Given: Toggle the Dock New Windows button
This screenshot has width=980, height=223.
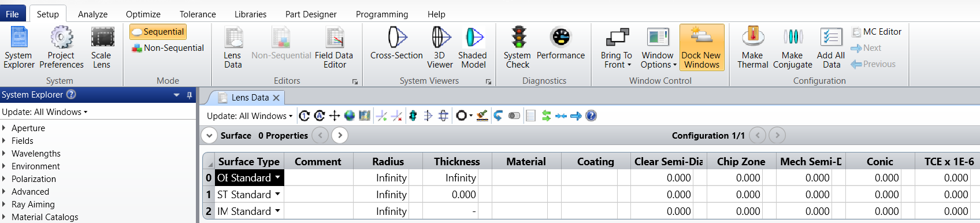Looking at the screenshot, I should pos(701,47).
